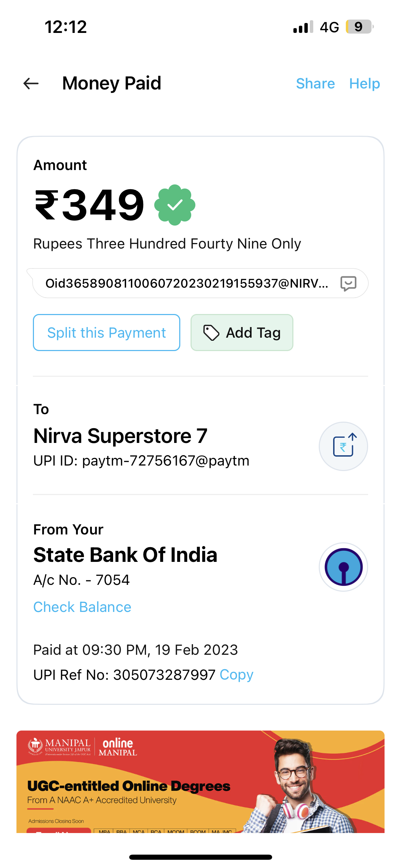Tap the Money Paid page title
The image size is (401, 868).
pyautogui.click(x=112, y=83)
